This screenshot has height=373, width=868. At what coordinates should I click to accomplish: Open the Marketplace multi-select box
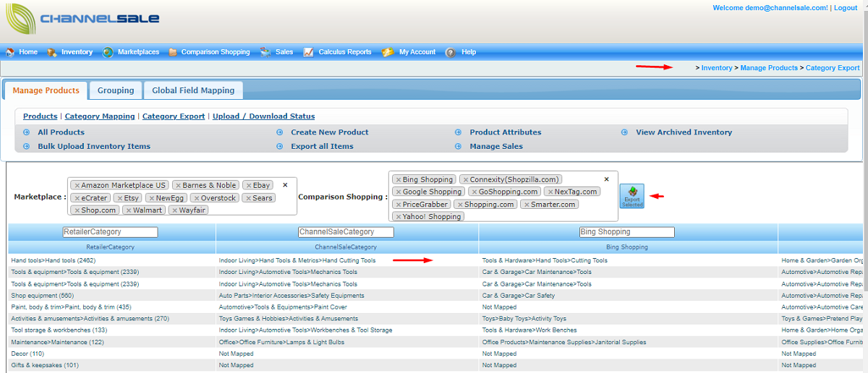click(x=182, y=197)
